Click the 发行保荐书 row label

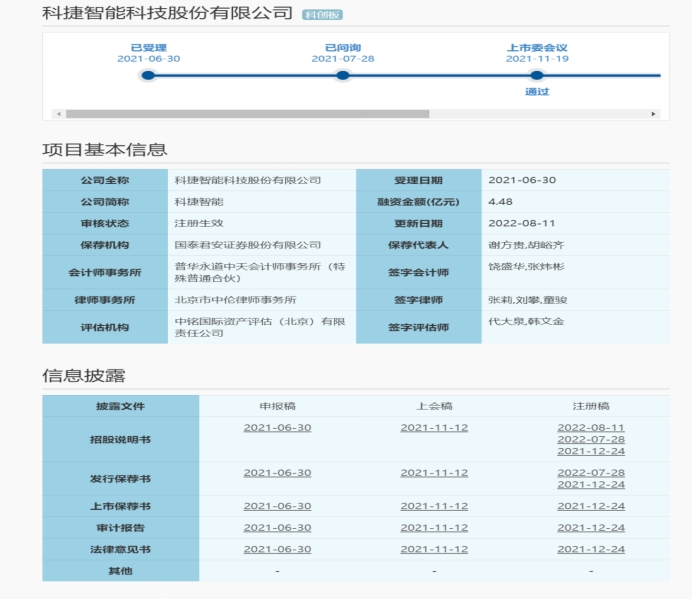click(120, 479)
